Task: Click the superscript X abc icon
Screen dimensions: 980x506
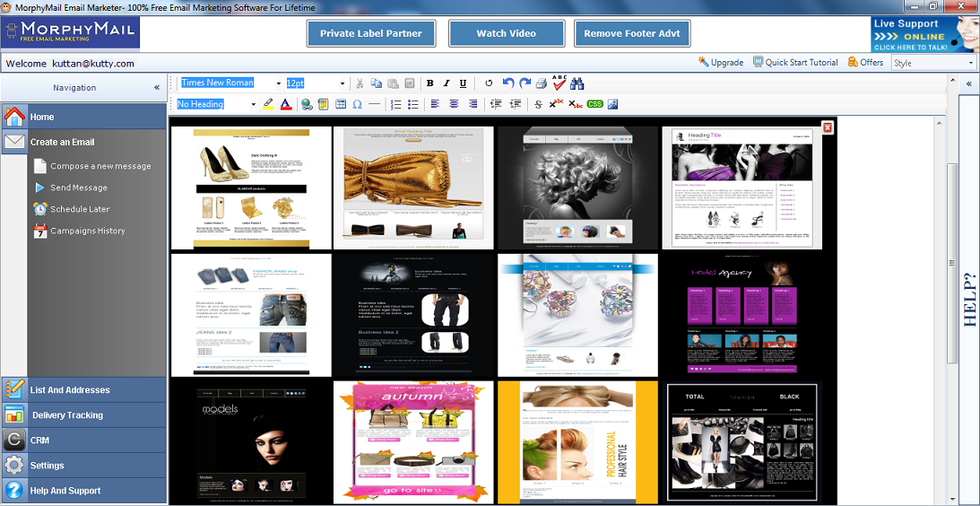Action: [556, 104]
